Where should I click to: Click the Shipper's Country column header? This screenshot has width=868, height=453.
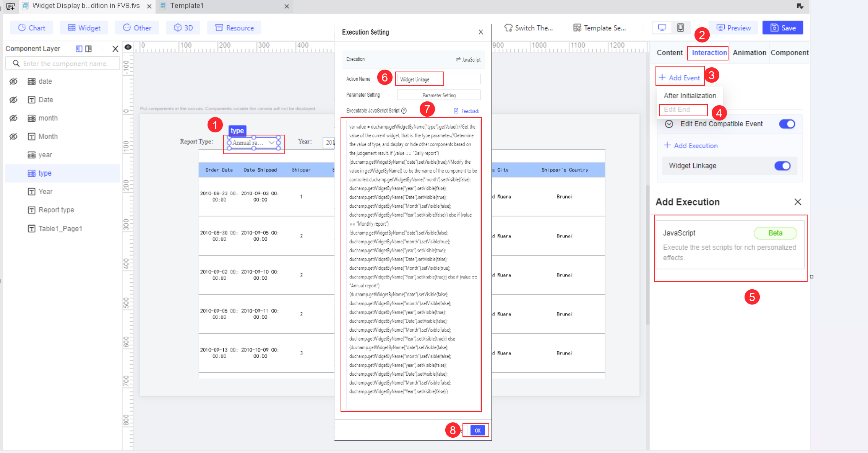[565, 170]
